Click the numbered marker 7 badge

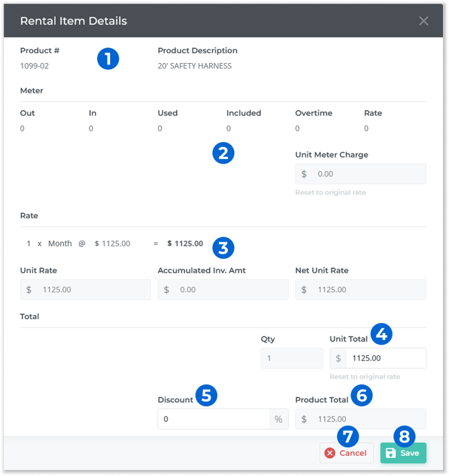(347, 435)
